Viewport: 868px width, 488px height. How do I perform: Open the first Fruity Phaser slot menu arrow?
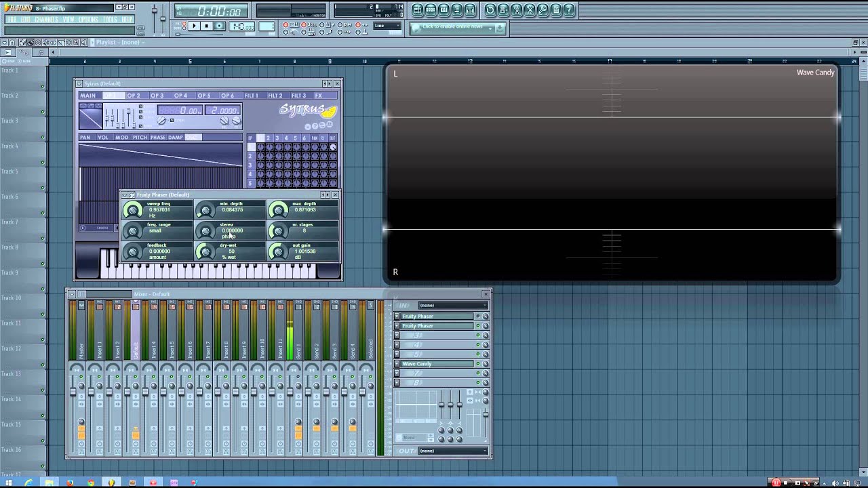coord(397,317)
